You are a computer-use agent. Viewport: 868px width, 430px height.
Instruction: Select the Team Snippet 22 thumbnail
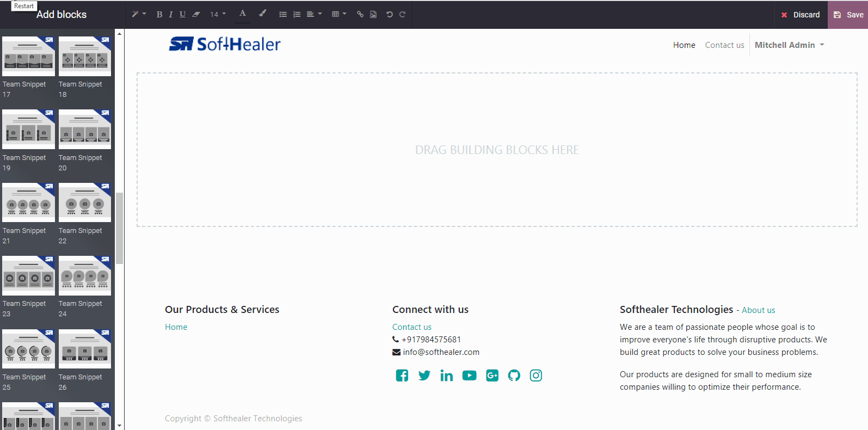coord(85,202)
